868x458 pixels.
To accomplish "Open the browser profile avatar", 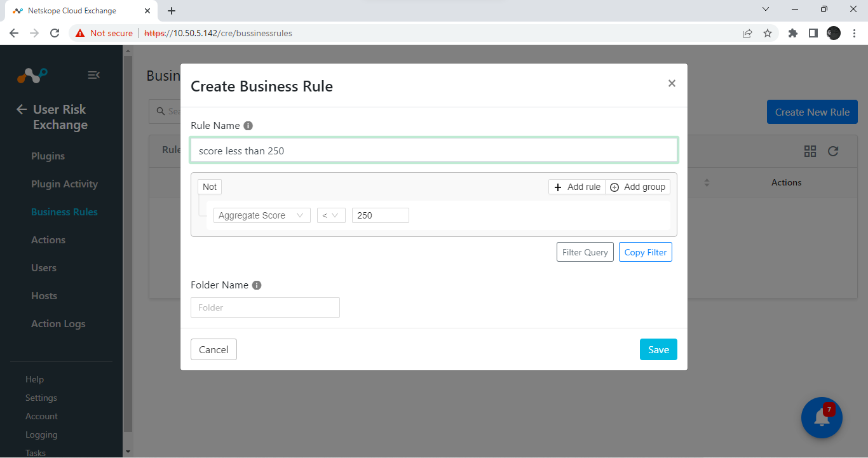I will coord(834,33).
